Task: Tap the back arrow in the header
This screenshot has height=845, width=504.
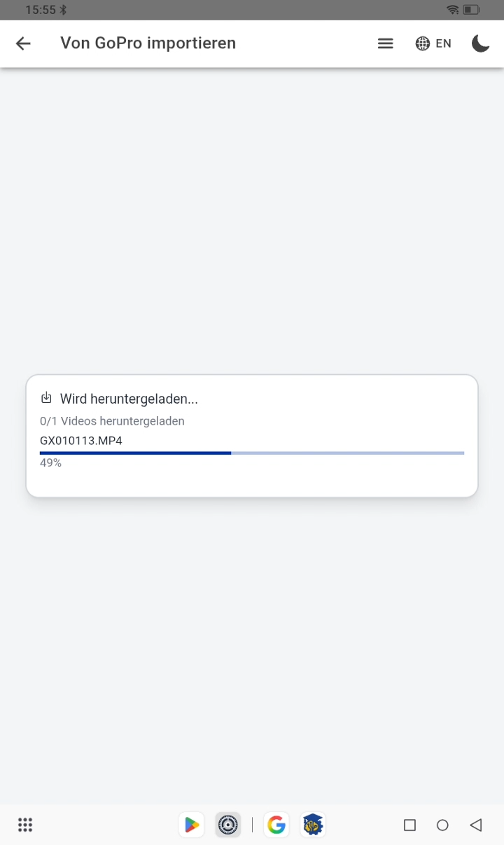Action: (23, 43)
